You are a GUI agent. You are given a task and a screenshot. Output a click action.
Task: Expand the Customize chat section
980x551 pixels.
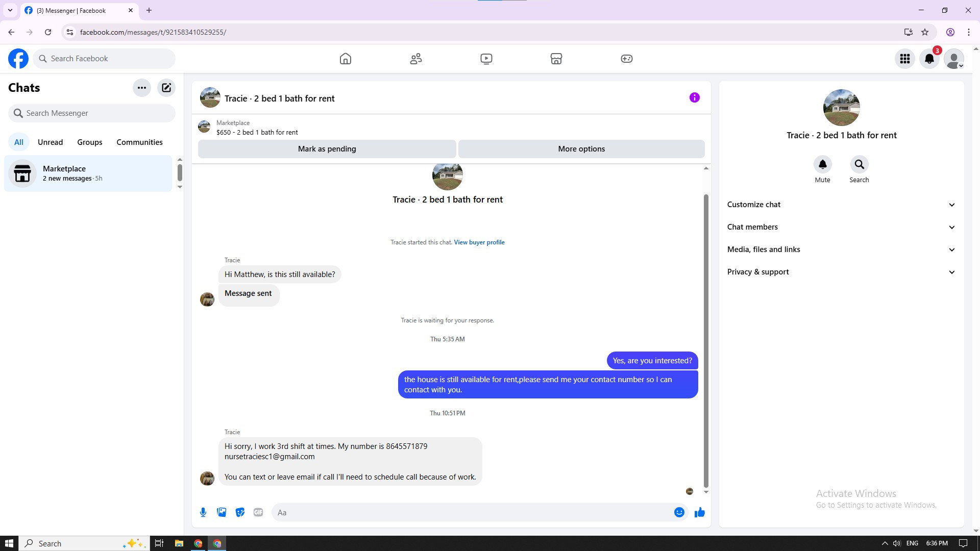click(x=841, y=205)
